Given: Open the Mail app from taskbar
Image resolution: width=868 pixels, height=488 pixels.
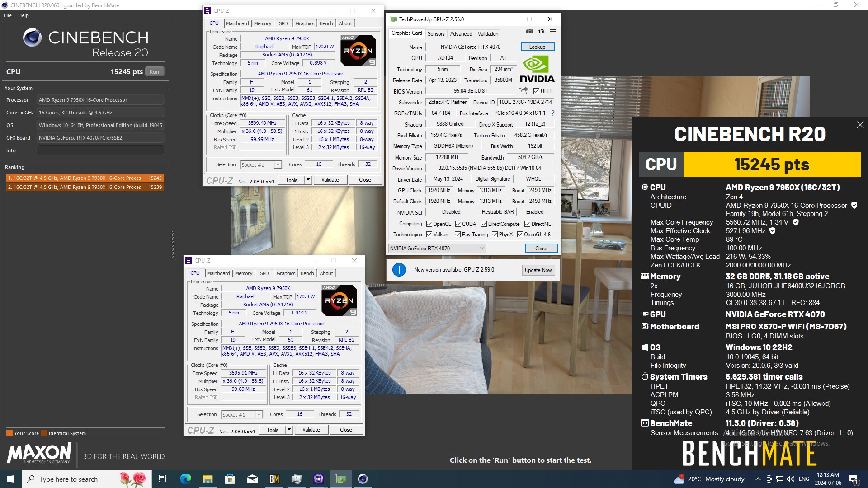Looking at the screenshot, I should tap(252, 479).
